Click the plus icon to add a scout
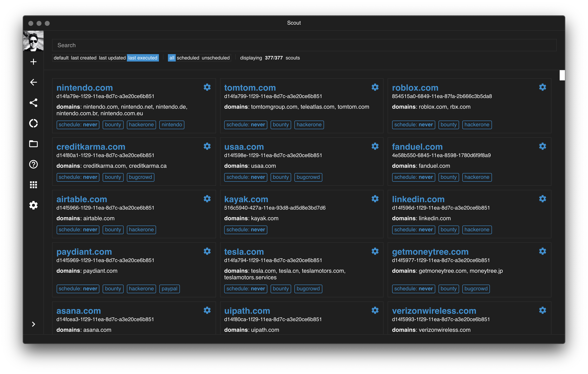Image resolution: width=588 pixels, height=374 pixels. point(33,62)
